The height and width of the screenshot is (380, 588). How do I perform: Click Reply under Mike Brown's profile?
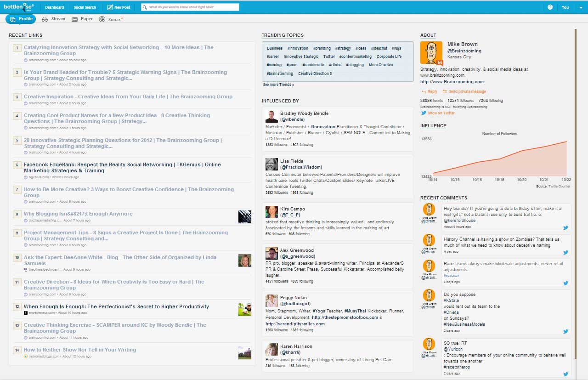click(x=430, y=91)
